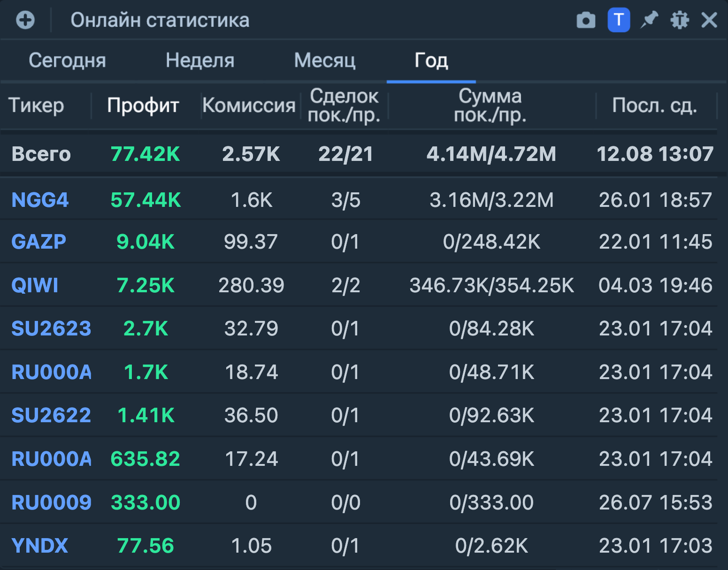Switch to the Неделя tab
Screen dimensions: 728x570
pyautogui.click(x=200, y=61)
